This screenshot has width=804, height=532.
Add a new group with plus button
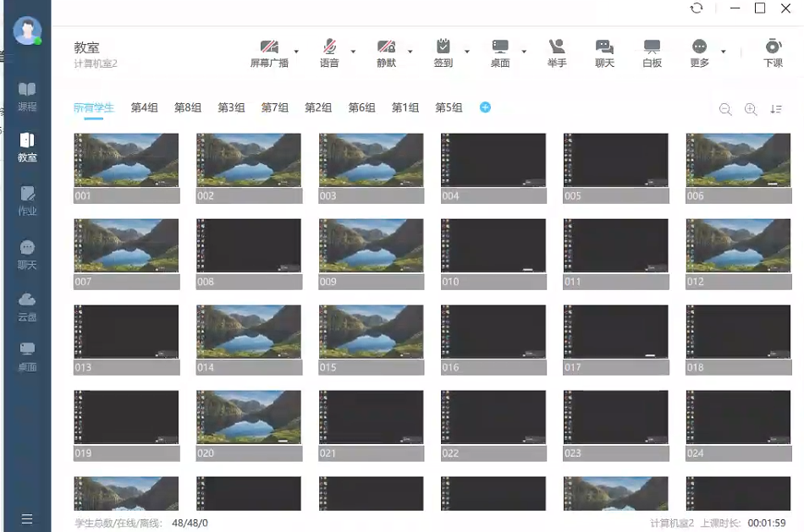coord(485,107)
